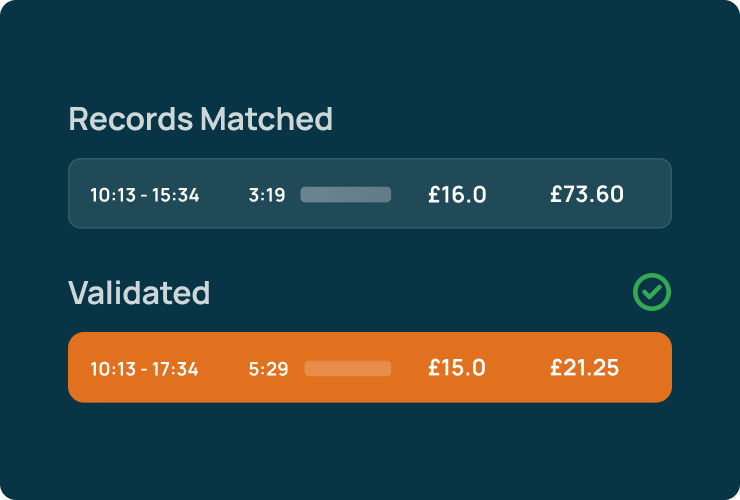Click the matched row's empty space after £73.60
Image resolution: width=740 pixels, height=500 pixels.
coord(647,194)
